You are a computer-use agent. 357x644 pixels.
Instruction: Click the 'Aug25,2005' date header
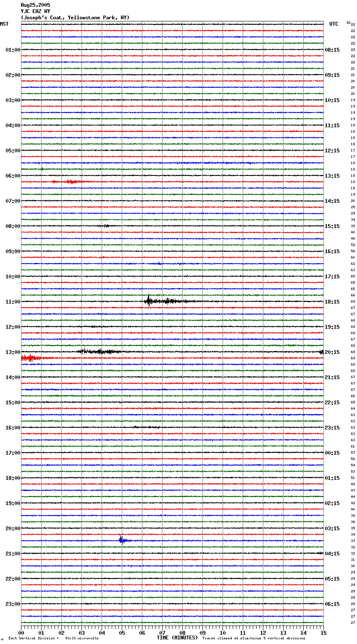click(x=35, y=5)
